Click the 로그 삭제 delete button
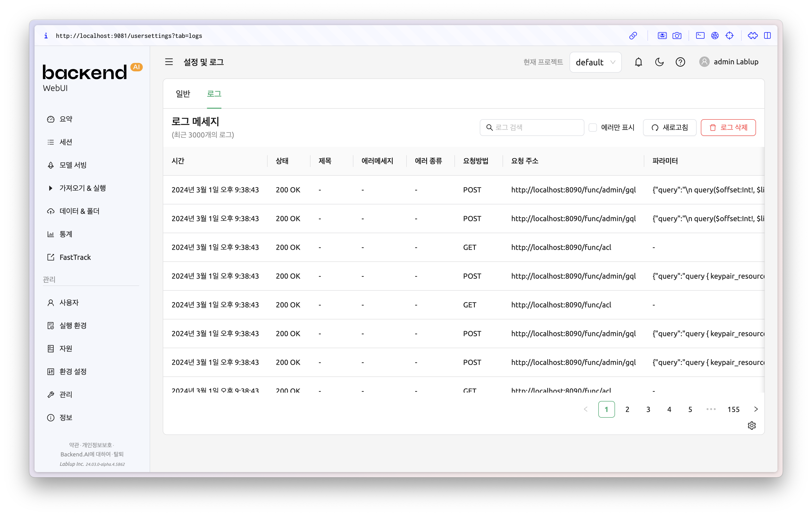 point(728,127)
